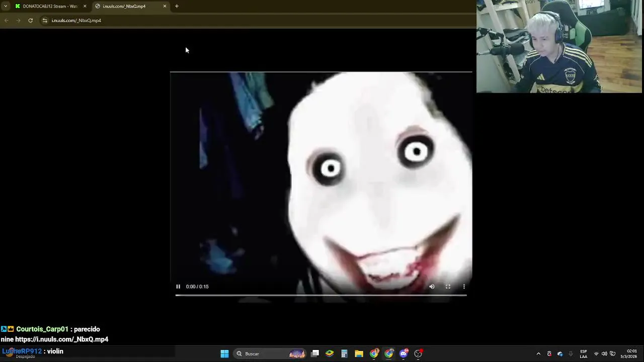Click the username Courtois_Carp01 in chat

[x=42, y=329]
